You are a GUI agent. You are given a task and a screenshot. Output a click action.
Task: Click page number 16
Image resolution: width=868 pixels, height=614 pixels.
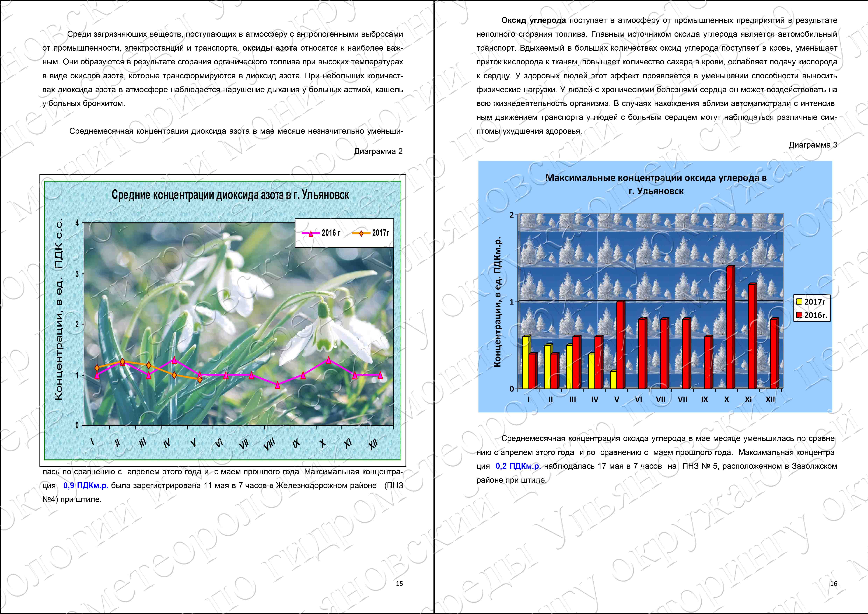[x=833, y=583]
